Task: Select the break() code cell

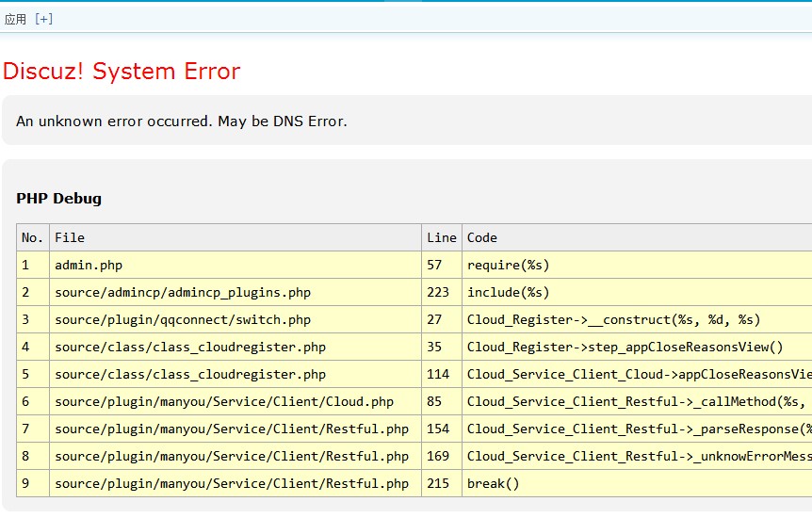Action: tap(637, 483)
